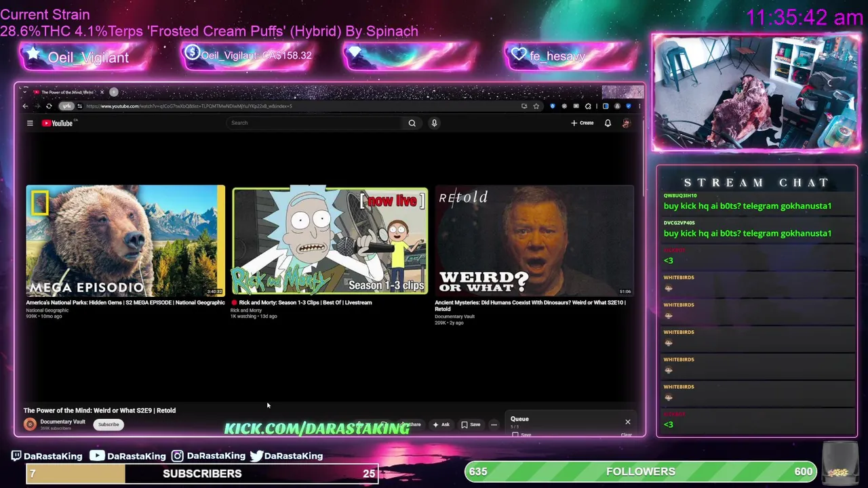Click the 'Oeil_Vigilant' star badge in overlay
The width and height of the screenshot is (868, 488).
pyautogui.click(x=87, y=57)
